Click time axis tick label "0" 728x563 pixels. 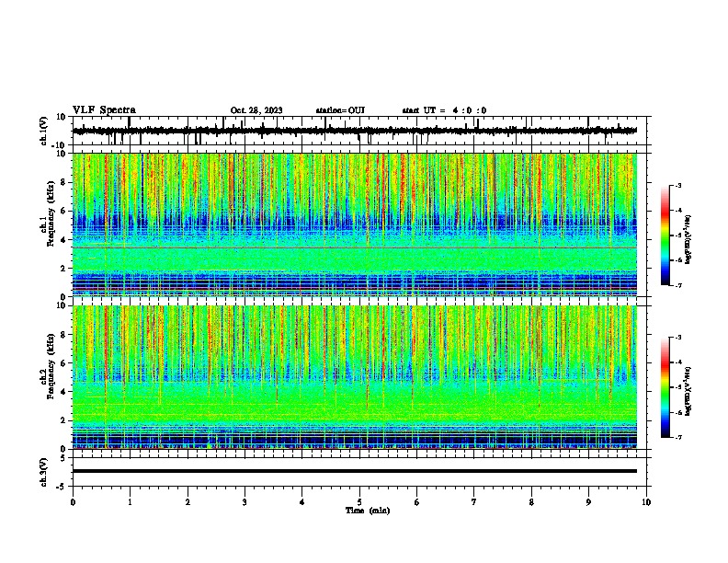click(73, 502)
